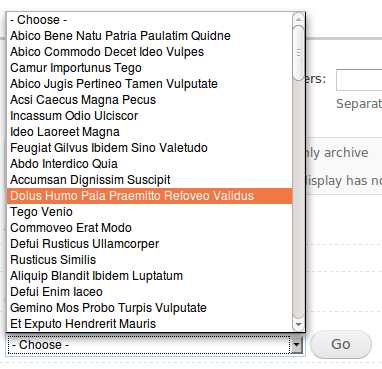This screenshot has height=369, width=382.
Task: Choose highlighted 'Dolus Humo Pala Praemitto Refoveo Validus'
Action: 149,196
